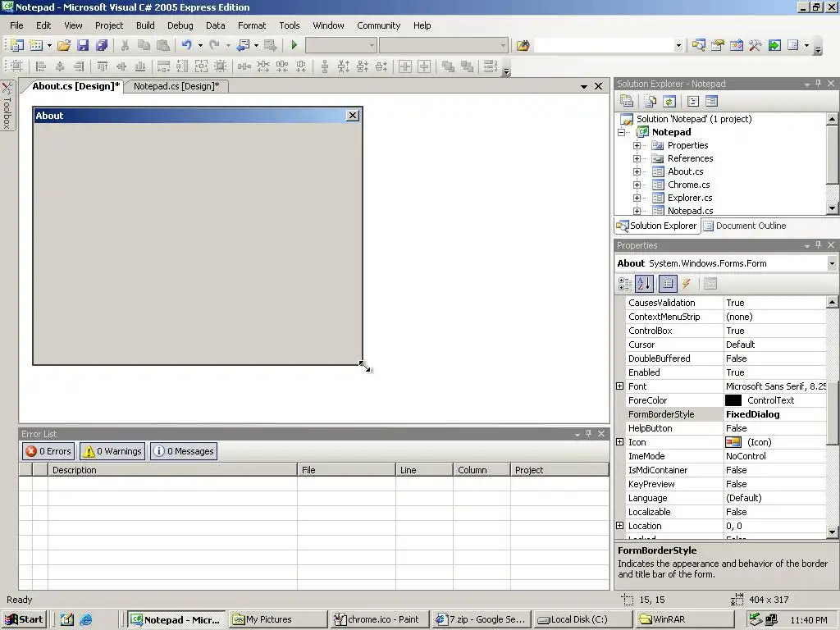This screenshot has width=840, height=630.
Task: Click the Align to Grid icon
Action: [16, 66]
